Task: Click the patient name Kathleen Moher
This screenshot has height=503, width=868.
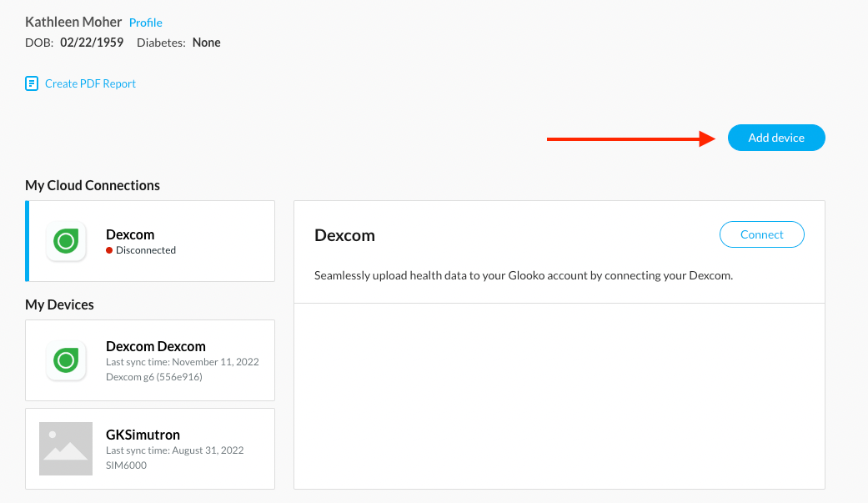Action: [73, 22]
